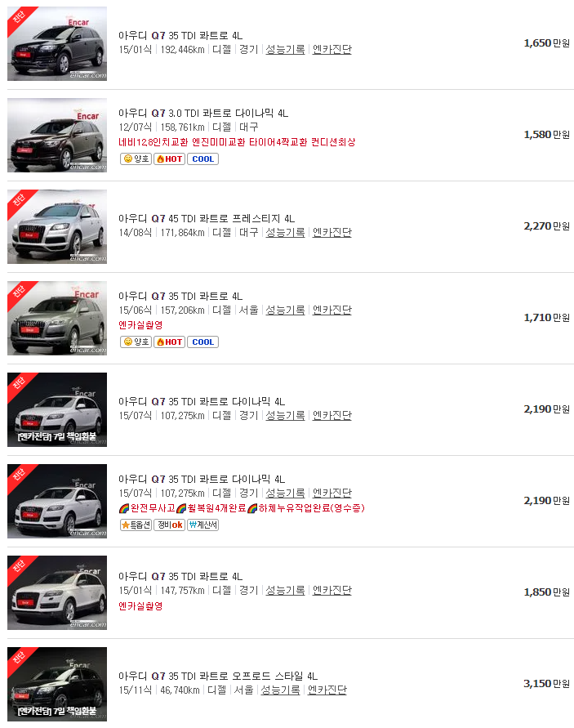This screenshot has width=574, height=728.
Task: Click the COOL badge on the 1,710만원 listing
Action: tap(202, 341)
